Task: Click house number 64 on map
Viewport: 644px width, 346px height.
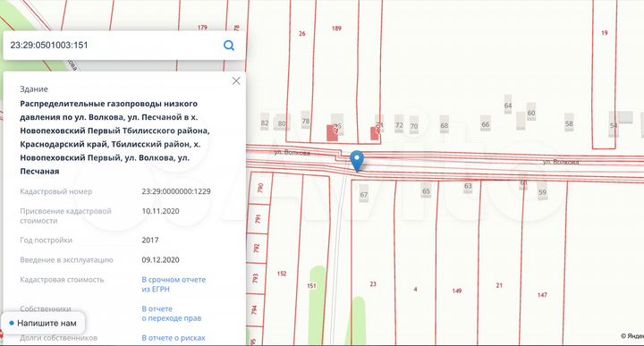Action: pos(508,105)
